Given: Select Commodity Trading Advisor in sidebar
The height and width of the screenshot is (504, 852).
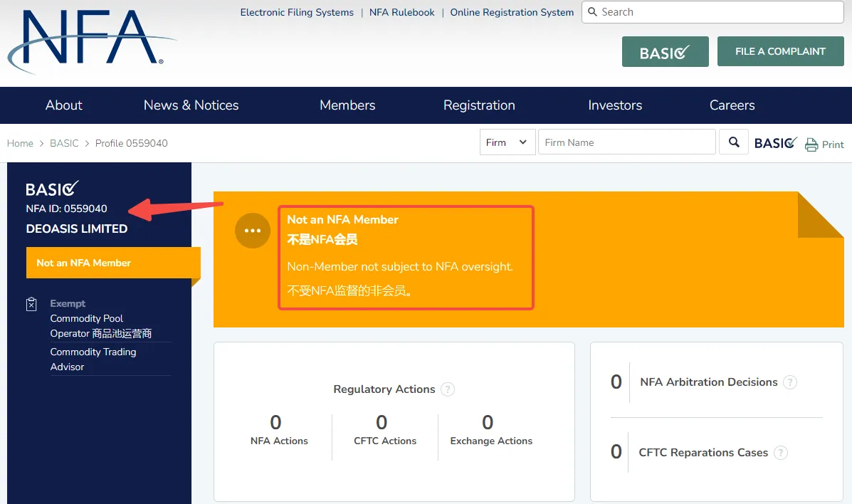Looking at the screenshot, I should pyautogui.click(x=93, y=359).
